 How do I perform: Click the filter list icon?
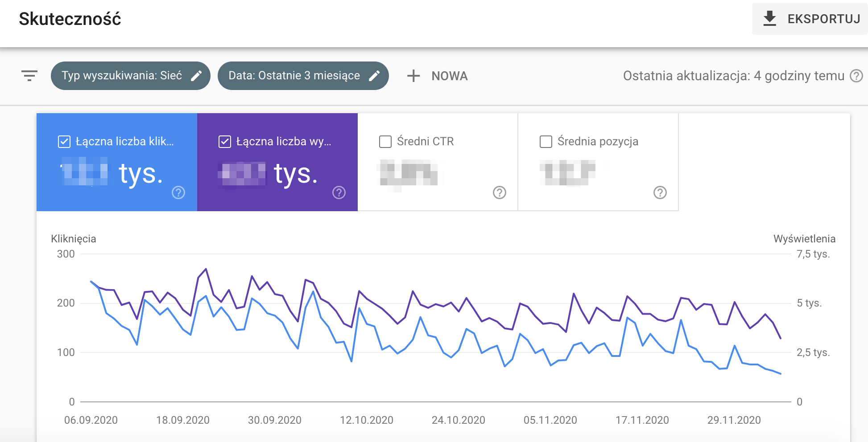click(x=29, y=76)
